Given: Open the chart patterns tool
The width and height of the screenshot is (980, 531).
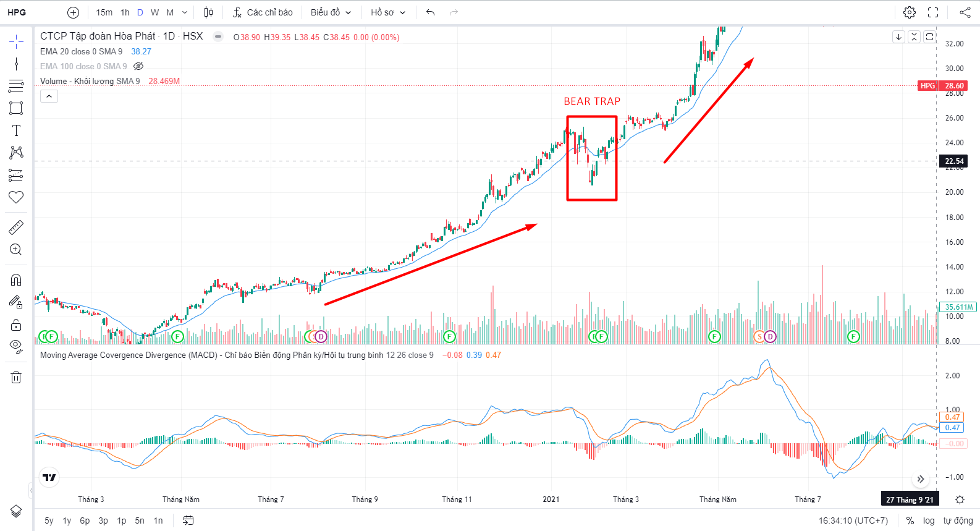Looking at the screenshot, I should tap(16, 153).
